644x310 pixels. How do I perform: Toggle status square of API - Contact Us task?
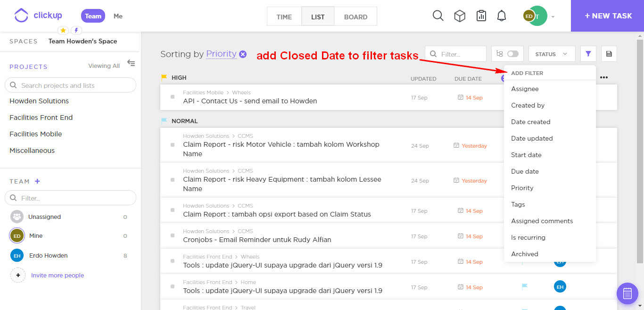tap(173, 97)
